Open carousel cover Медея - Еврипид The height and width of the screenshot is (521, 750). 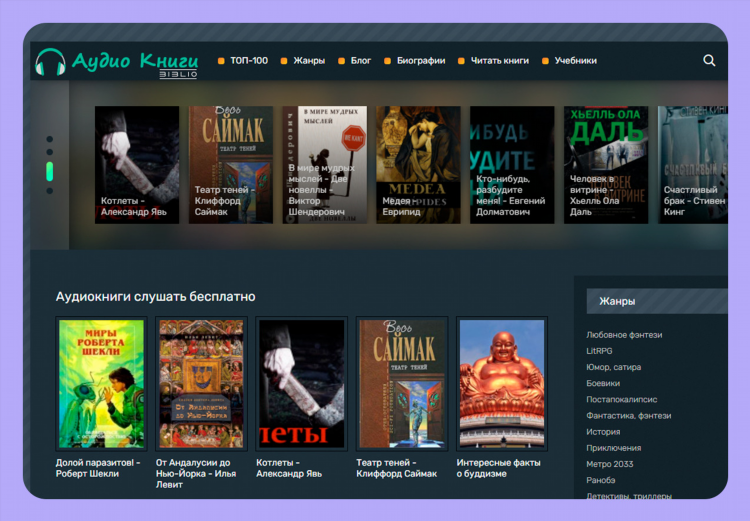click(418, 165)
